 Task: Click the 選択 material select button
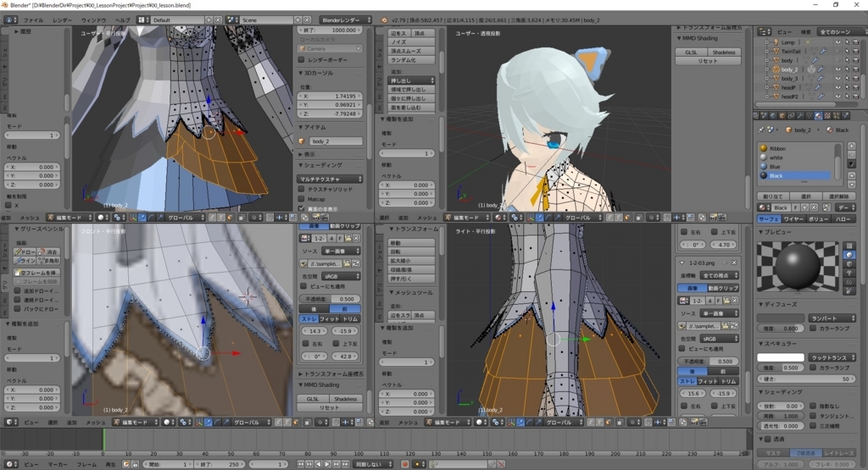pos(806,196)
